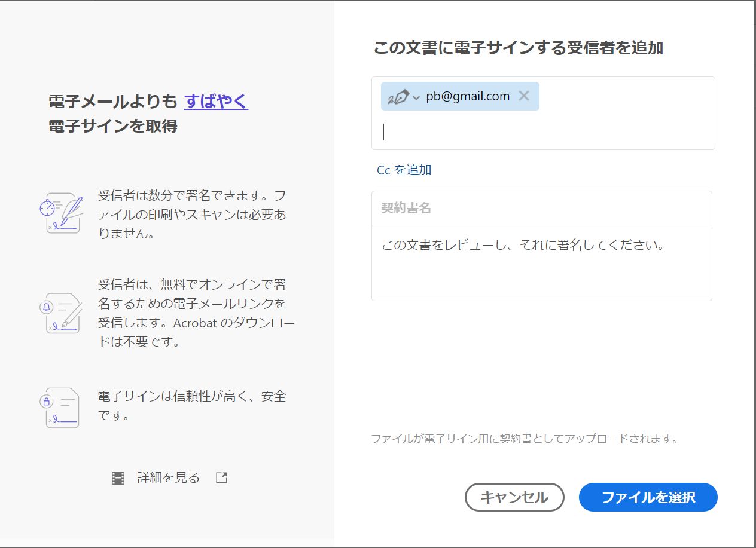The height and width of the screenshot is (548, 756).
Task: Click the Cc を追加 option
Action: (402, 170)
